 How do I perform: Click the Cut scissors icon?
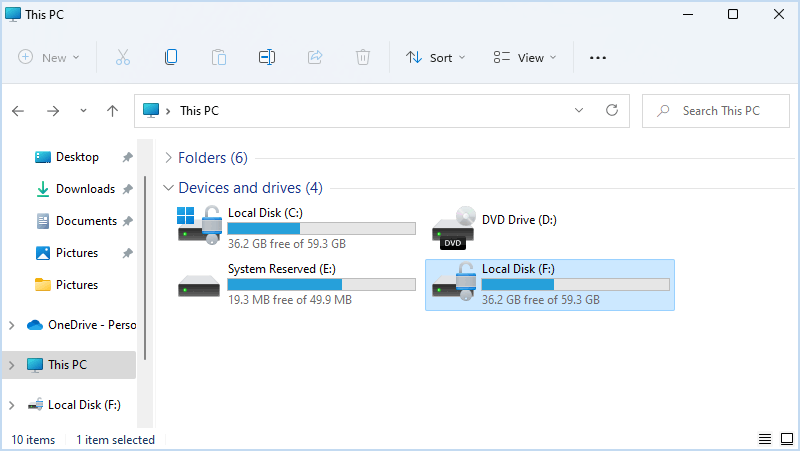tap(123, 57)
